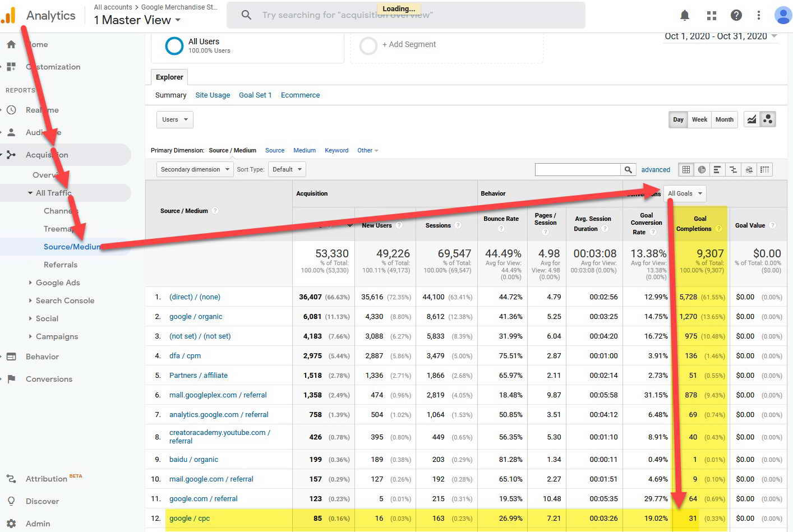The width and height of the screenshot is (793, 532).
Task: Switch to line chart view icon
Action: click(x=752, y=119)
